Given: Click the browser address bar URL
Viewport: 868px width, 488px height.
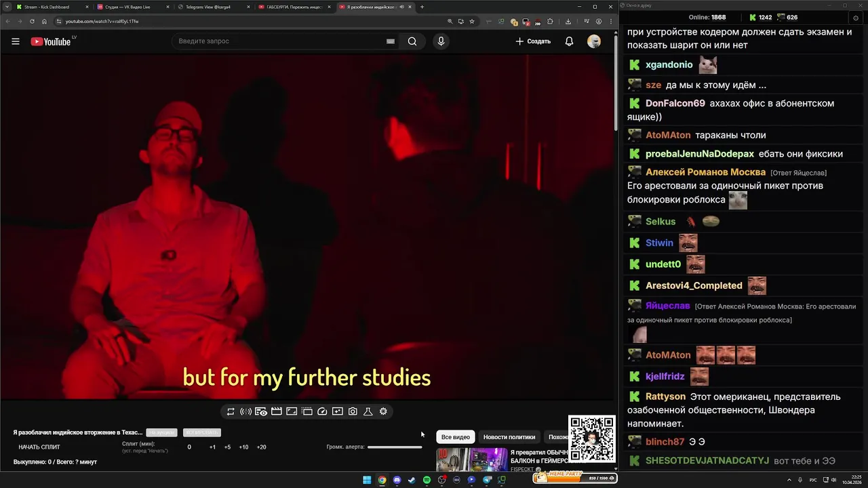Looking at the screenshot, I should pyautogui.click(x=102, y=21).
